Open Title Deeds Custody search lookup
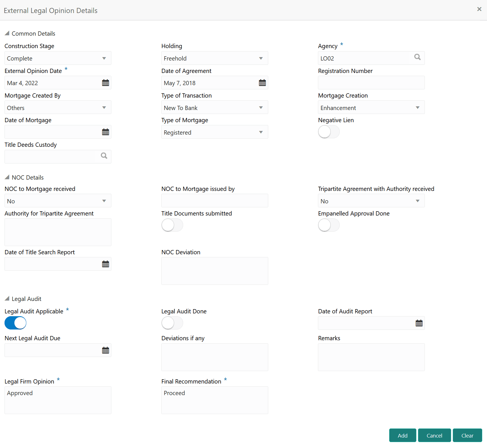The height and width of the screenshot is (448, 487). (104, 156)
